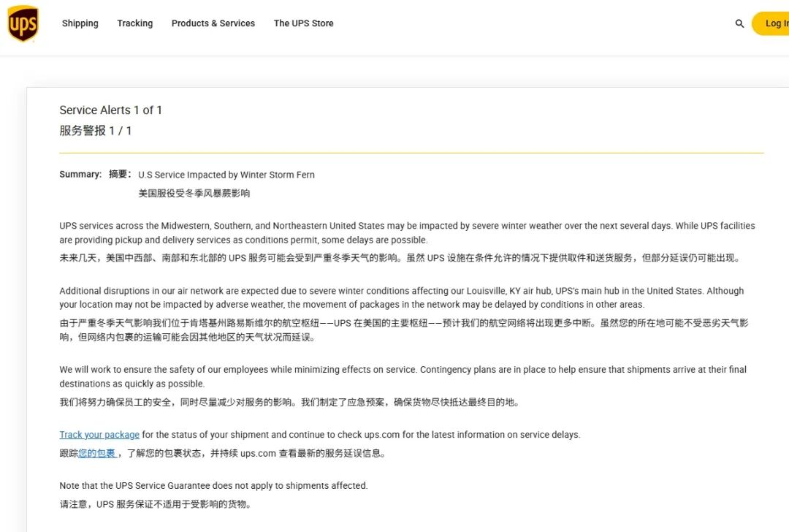Click the 'Service Alerts 1 of 1' heading
The image size is (789, 532).
[x=110, y=110]
